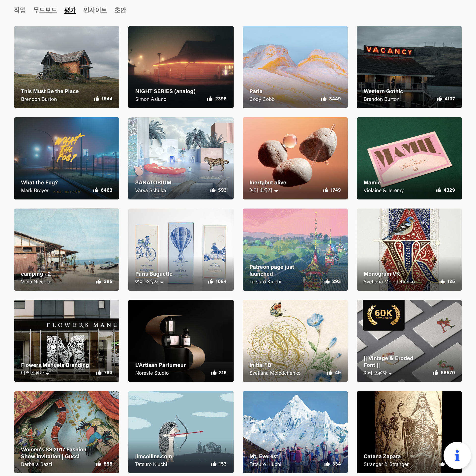Click like icon on SANATORIUM project
Screen dimensions: 476x476
[213, 190]
